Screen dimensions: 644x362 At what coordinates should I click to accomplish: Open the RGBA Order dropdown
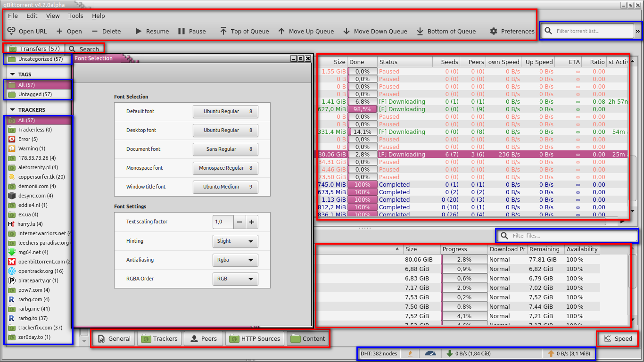(x=235, y=279)
